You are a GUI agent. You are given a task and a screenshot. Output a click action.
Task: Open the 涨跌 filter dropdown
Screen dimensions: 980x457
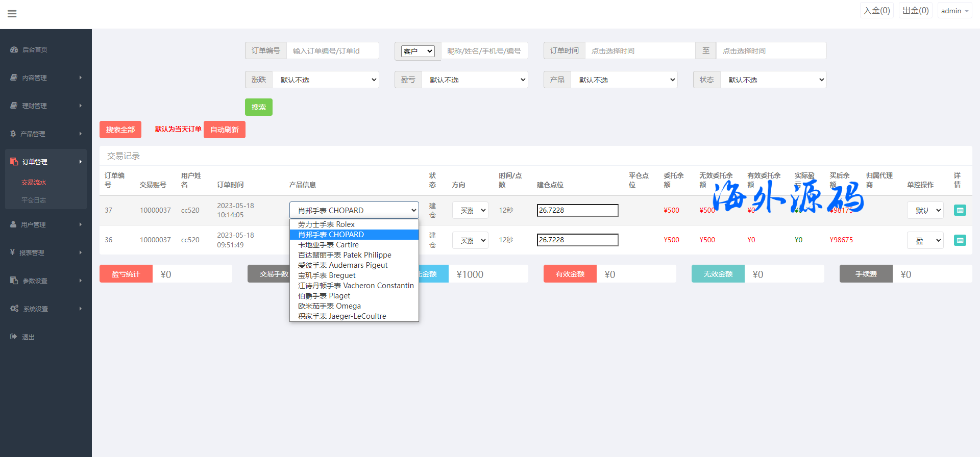point(326,80)
